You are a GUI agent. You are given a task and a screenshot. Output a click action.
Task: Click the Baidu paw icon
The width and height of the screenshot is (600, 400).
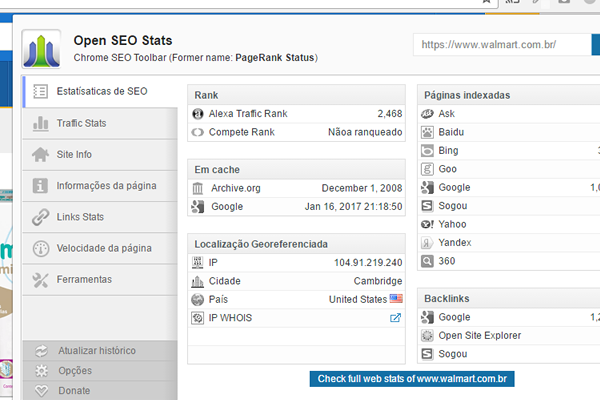pos(427,132)
